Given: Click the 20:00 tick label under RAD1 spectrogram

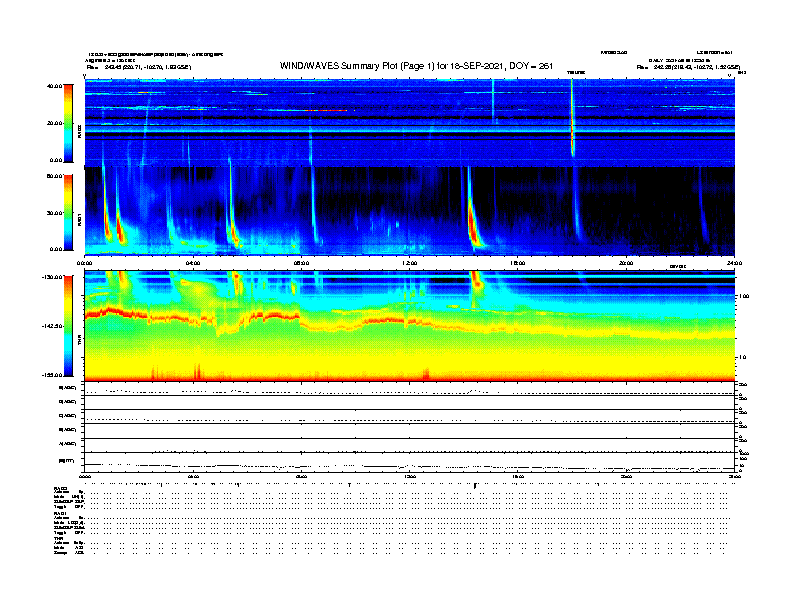Looking at the screenshot, I should pyautogui.click(x=626, y=263).
